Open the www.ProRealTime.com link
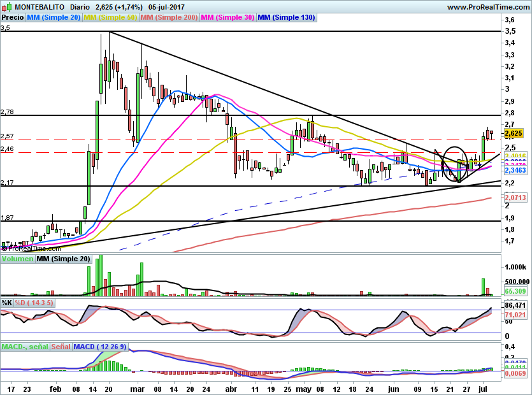Image resolution: width=532 pixels, height=395 pixels. coord(488,6)
